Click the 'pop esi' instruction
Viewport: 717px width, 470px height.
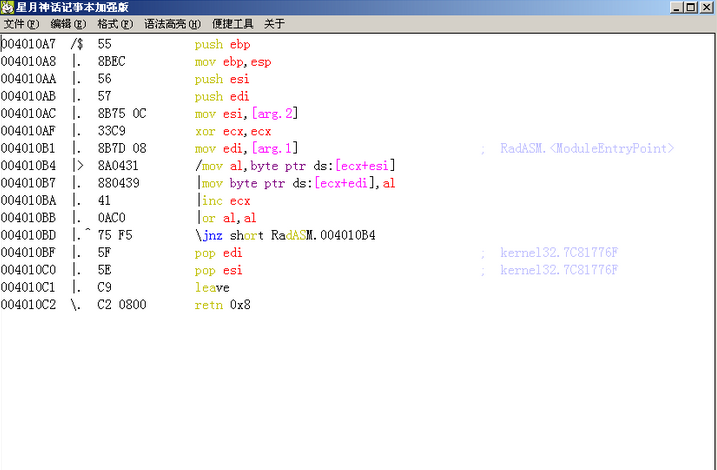(218, 270)
